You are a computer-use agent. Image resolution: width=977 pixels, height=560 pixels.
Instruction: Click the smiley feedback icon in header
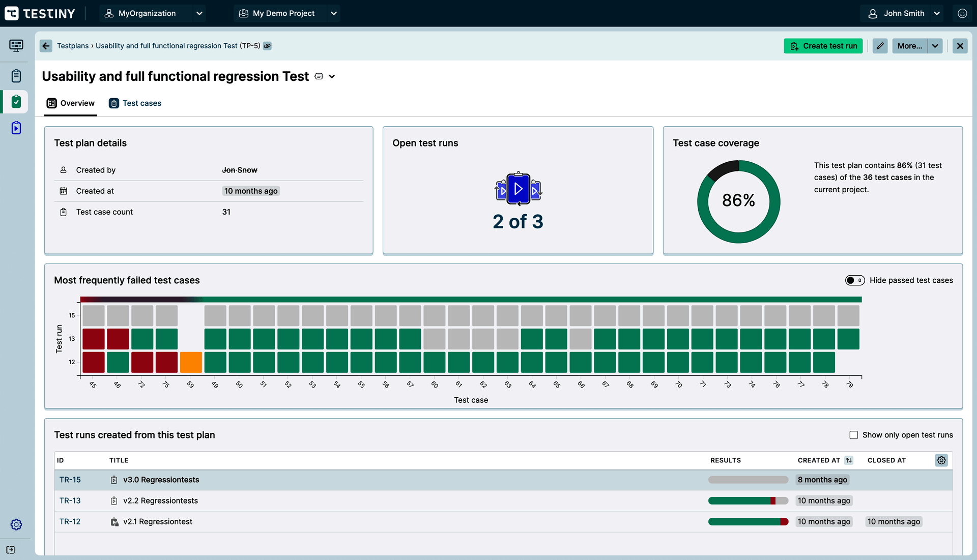pyautogui.click(x=962, y=14)
